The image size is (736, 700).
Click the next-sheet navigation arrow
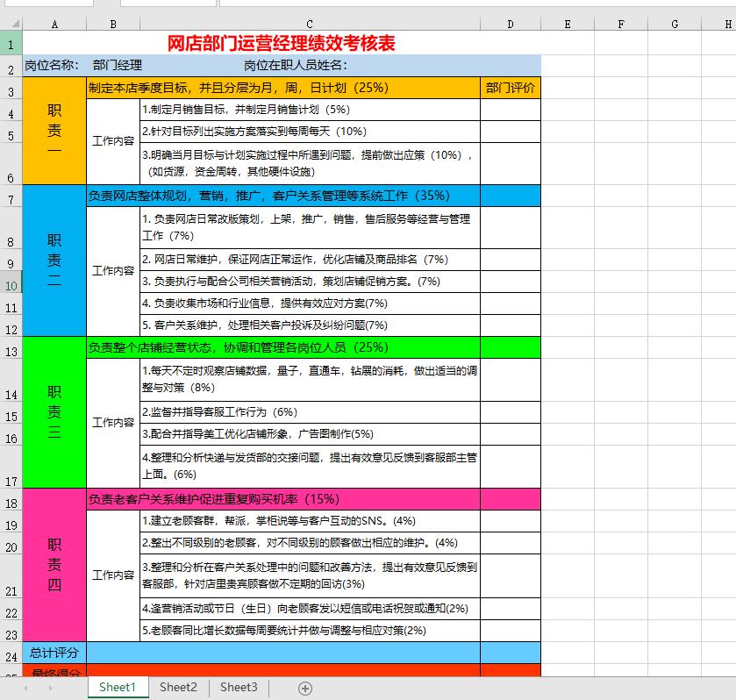click(x=53, y=689)
